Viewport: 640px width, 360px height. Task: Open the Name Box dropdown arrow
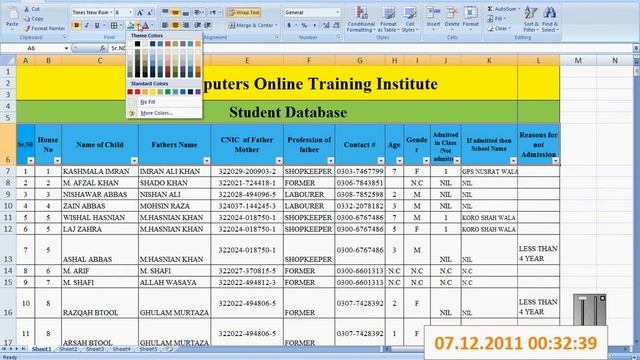pyautogui.click(x=67, y=48)
